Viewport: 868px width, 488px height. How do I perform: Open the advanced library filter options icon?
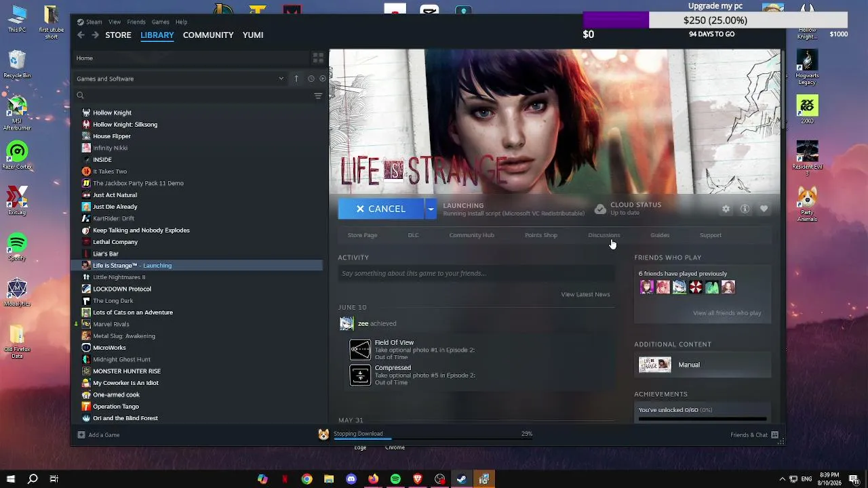coord(318,96)
